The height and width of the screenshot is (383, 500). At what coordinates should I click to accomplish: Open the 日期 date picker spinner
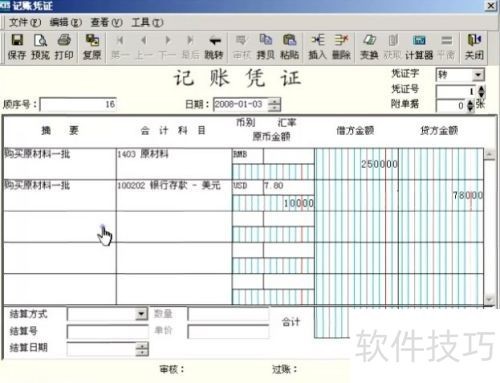274,105
